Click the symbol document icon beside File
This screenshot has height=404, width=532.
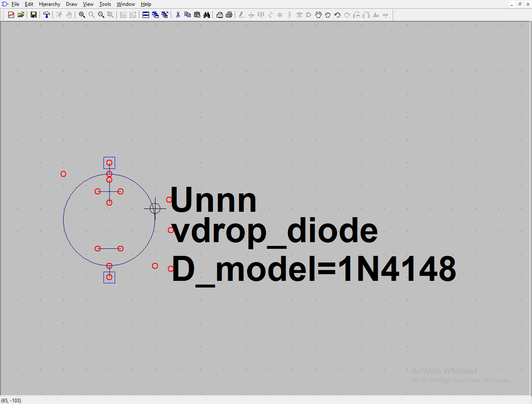5,4
